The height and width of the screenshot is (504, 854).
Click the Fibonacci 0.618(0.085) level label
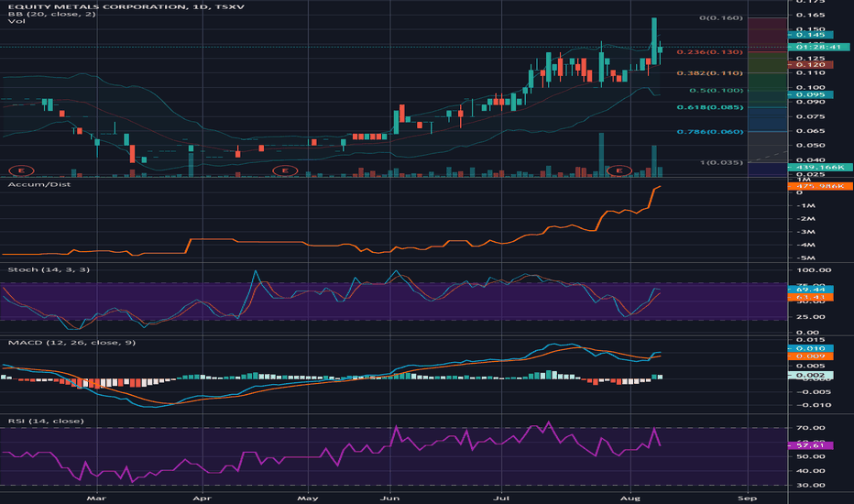(709, 107)
